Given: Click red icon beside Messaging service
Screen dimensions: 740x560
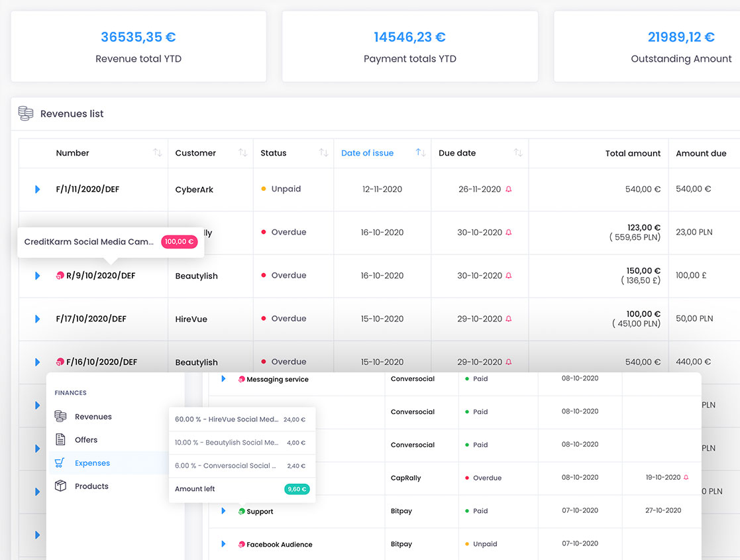Looking at the screenshot, I should 242,379.
